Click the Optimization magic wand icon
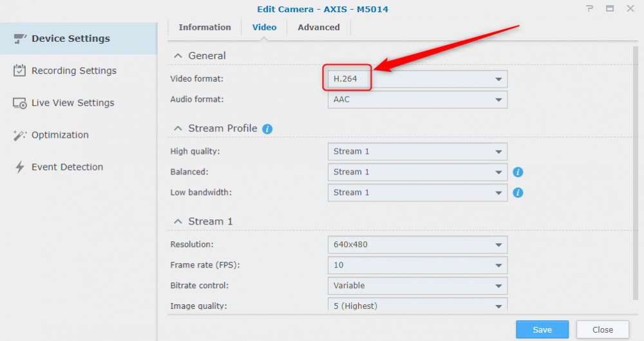Viewport: 644px width, 341px height. 20,135
